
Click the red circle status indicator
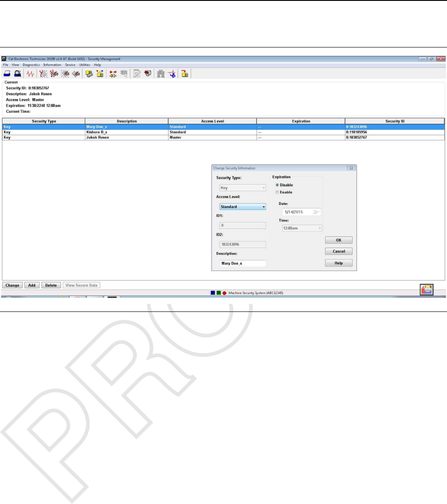[x=224, y=293]
